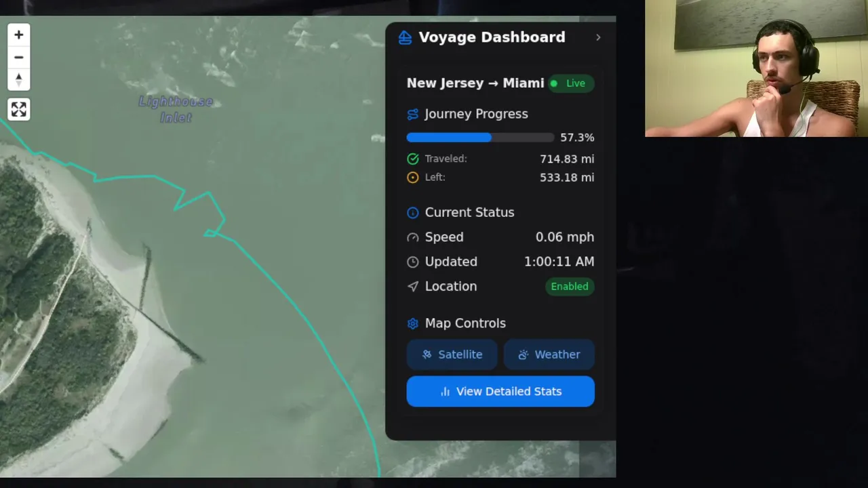Zoom in on the map

[x=18, y=35]
